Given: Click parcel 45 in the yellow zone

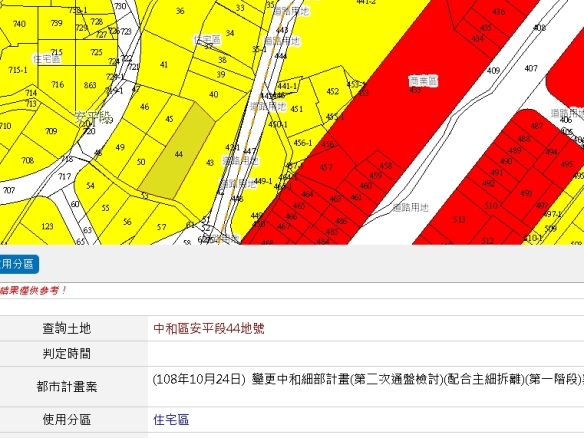Looking at the screenshot, I should tap(169, 119).
